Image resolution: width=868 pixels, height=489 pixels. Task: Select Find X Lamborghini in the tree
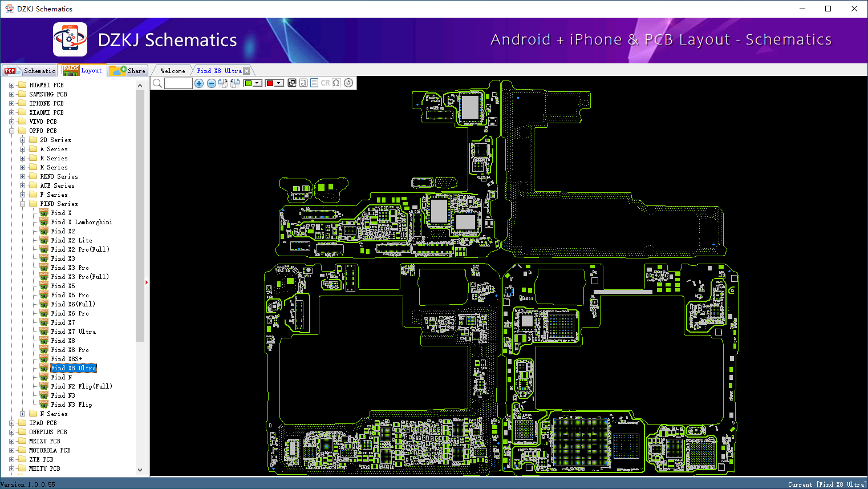click(x=82, y=222)
